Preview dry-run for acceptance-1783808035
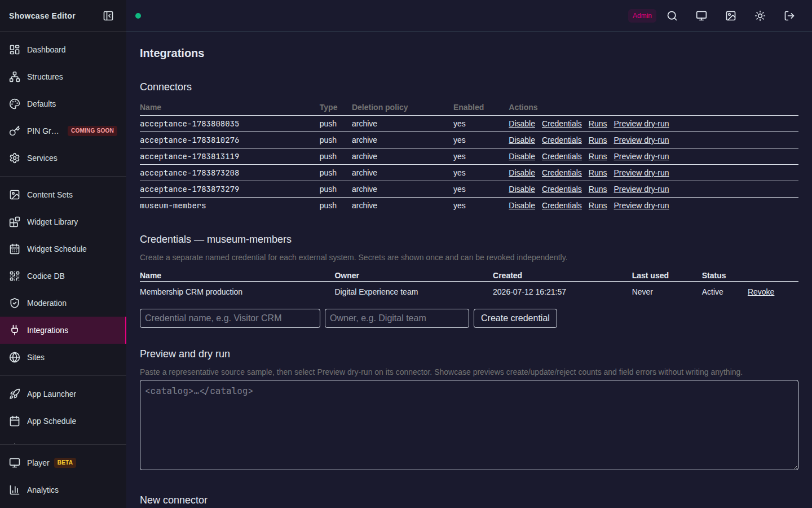 641,124
